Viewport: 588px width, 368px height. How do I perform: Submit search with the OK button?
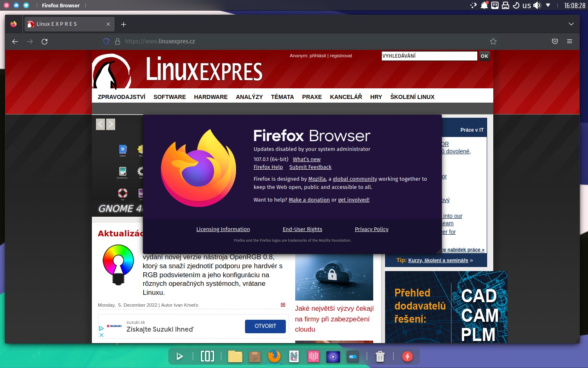coord(484,56)
